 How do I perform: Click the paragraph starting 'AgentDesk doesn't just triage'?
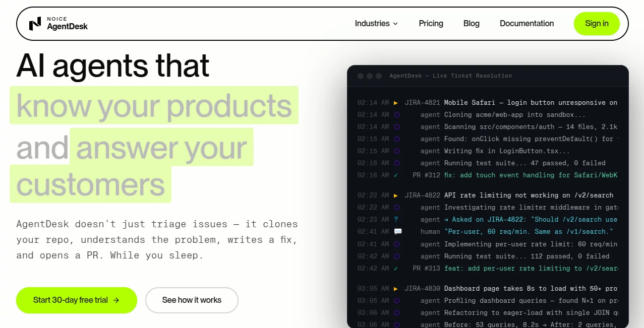(157, 240)
